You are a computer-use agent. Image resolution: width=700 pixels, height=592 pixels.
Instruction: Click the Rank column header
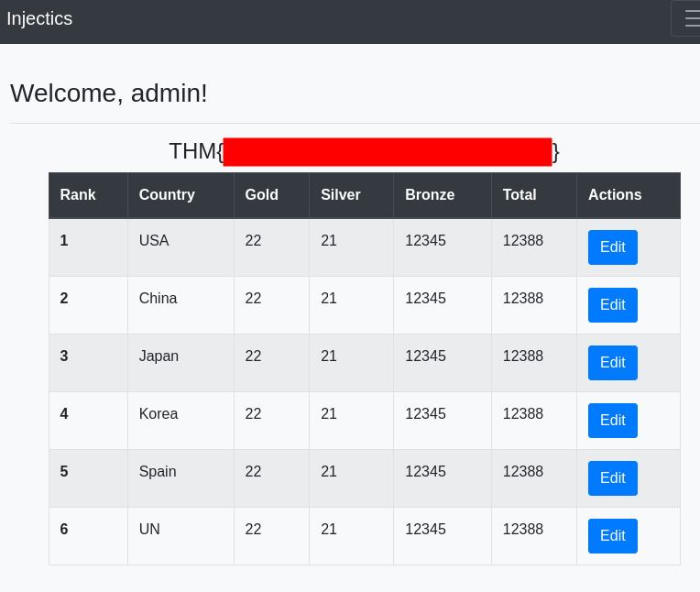point(78,195)
